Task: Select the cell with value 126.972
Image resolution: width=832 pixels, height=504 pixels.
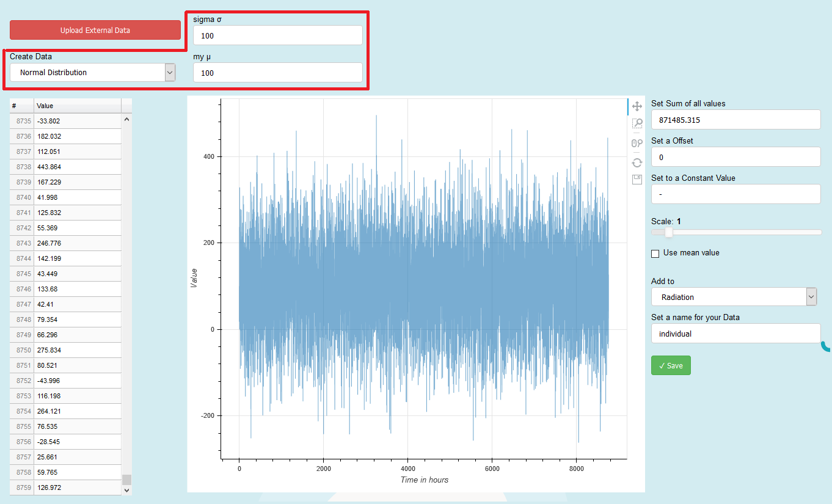Action: pyautogui.click(x=78, y=488)
